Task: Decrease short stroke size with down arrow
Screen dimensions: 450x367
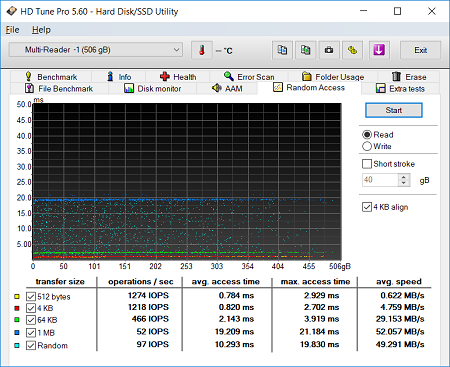Action: tap(404, 183)
